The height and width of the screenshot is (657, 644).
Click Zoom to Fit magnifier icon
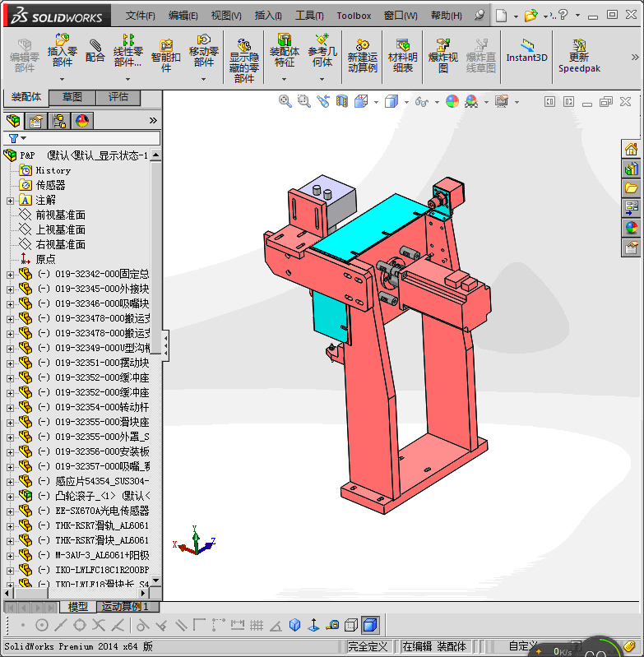[285, 101]
